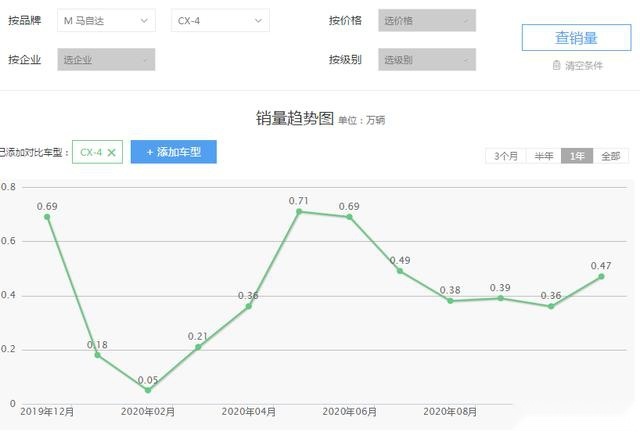Open the disabled 选级别 class dropdown
This screenshot has width=640, height=432.
pyautogui.click(x=427, y=60)
